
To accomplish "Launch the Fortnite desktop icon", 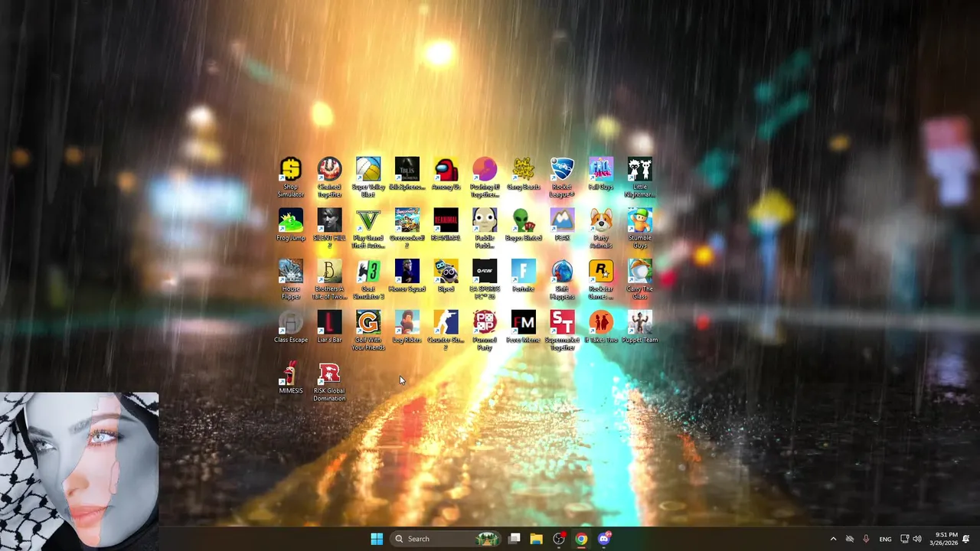I will 524,276.
